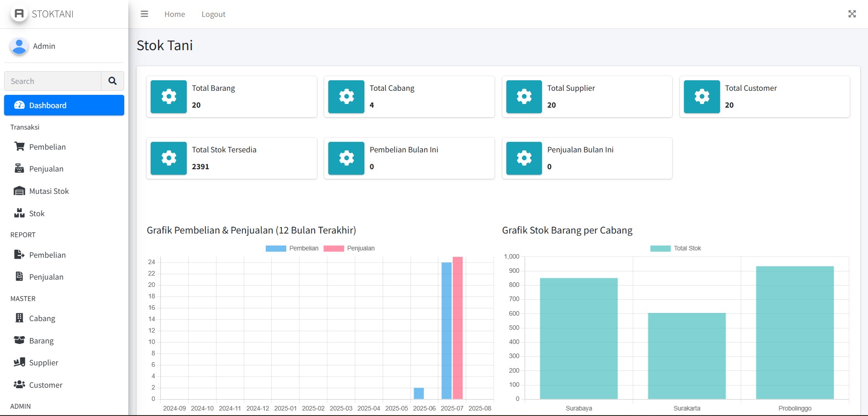Focus the sidebar Search field

tap(53, 81)
